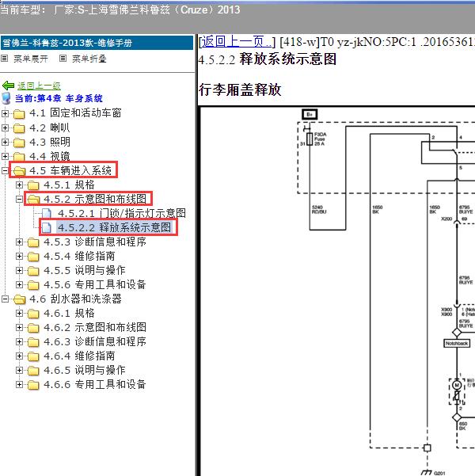Image resolution: width=475 pixels, height=476 pixels.
Task: Expand the 4.6.3 诊断信息和程序 node
Action: (x=19, y=342)
